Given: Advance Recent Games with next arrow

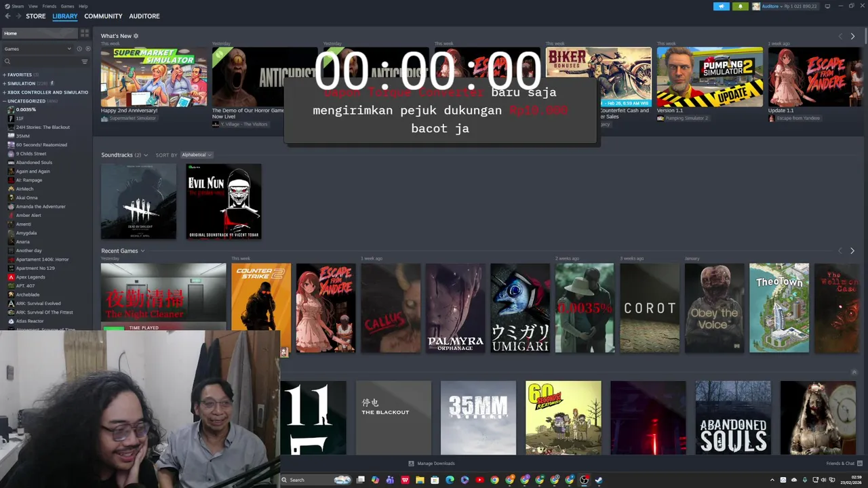Looking at the screenshot, I should (x=852, y=251).
